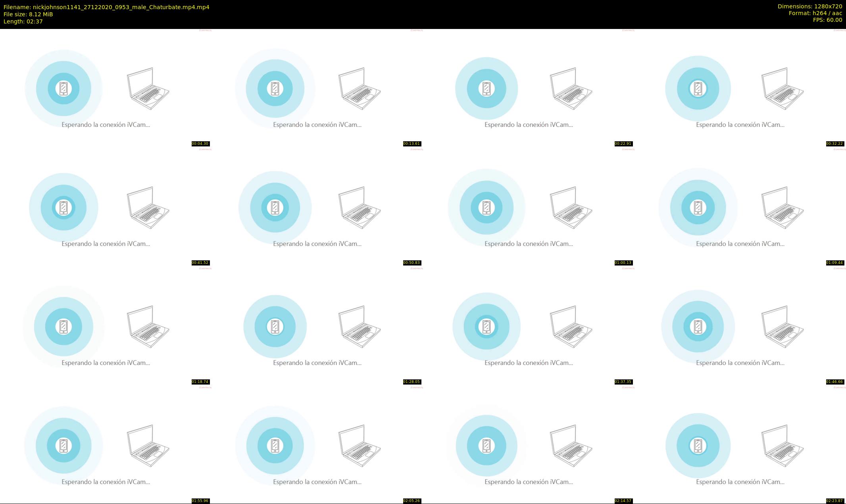Click the phone icon in the 00:22.91 frame
The image size is (846, 504).
point(486,88)
